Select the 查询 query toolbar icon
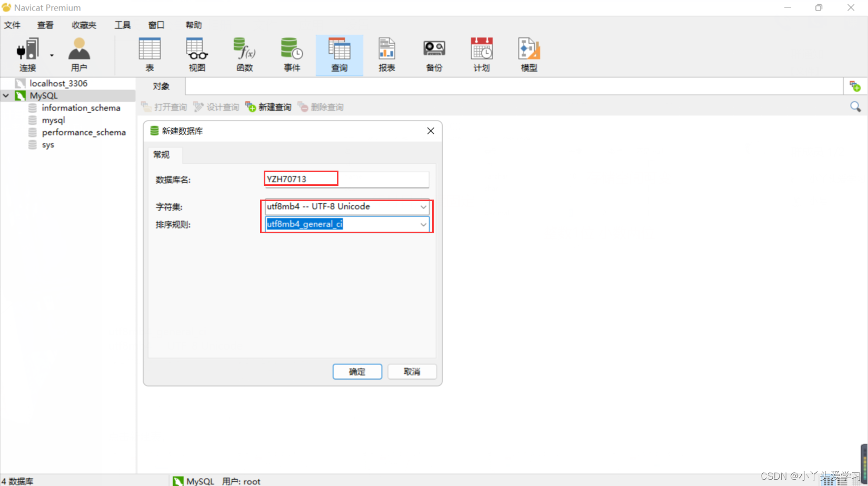This screenshot has width=868, height=486. pyautogui.click(x=339, y=55)
